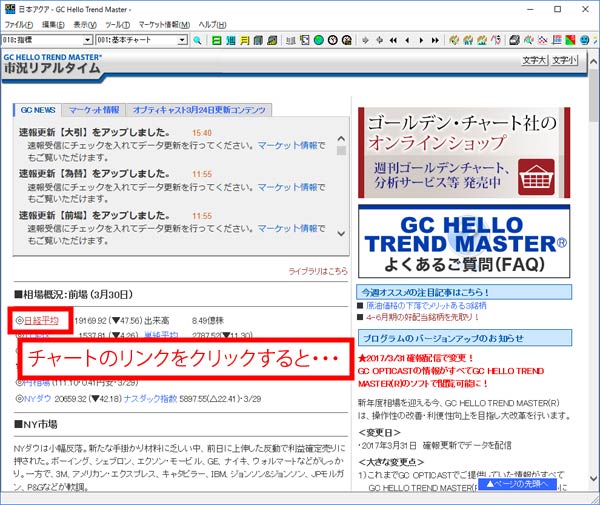Click the ナスダック指数 link
The width and height of the screenshot is (600, 505).
(150, 399)
